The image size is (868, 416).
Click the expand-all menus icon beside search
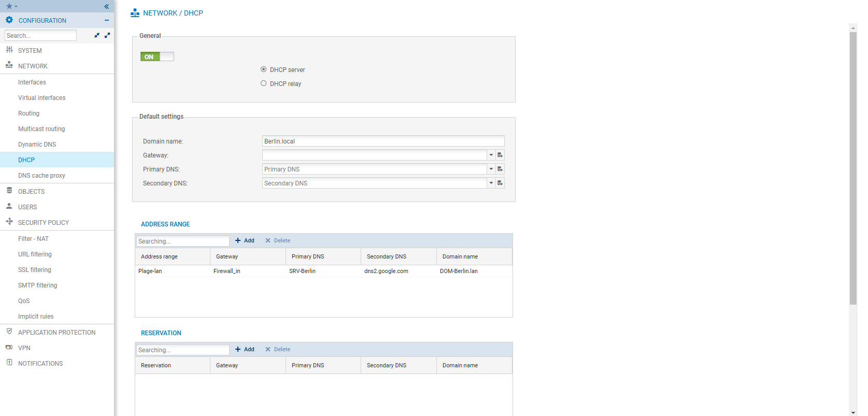(x=107, y=35)
